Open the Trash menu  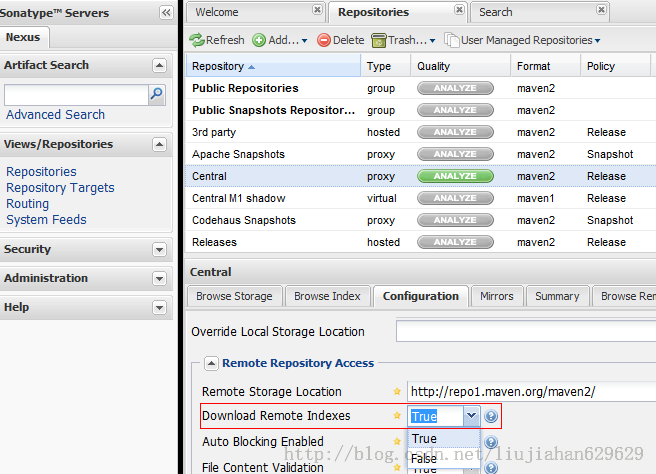[x=403, y=40]
